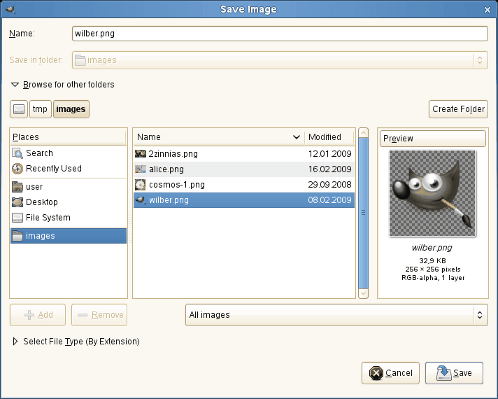Click the wilber.png file thumbnail icon
This screenshot has height=399, width=498.
140,200
